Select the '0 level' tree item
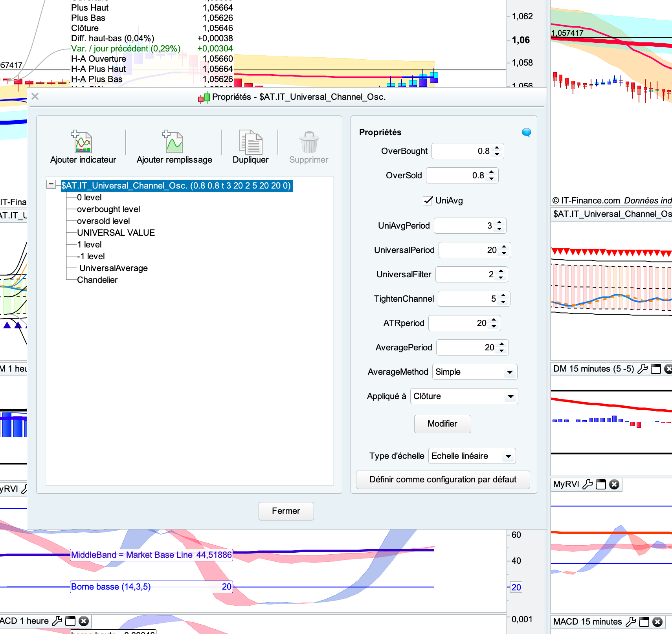Viewport: 672px width, 634px height. [89, 197]
